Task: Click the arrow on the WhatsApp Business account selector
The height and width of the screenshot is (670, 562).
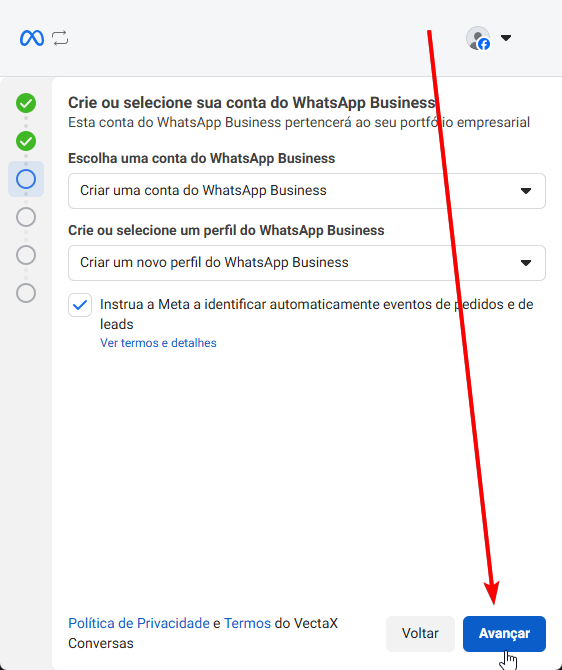Action: click(526, 191)
